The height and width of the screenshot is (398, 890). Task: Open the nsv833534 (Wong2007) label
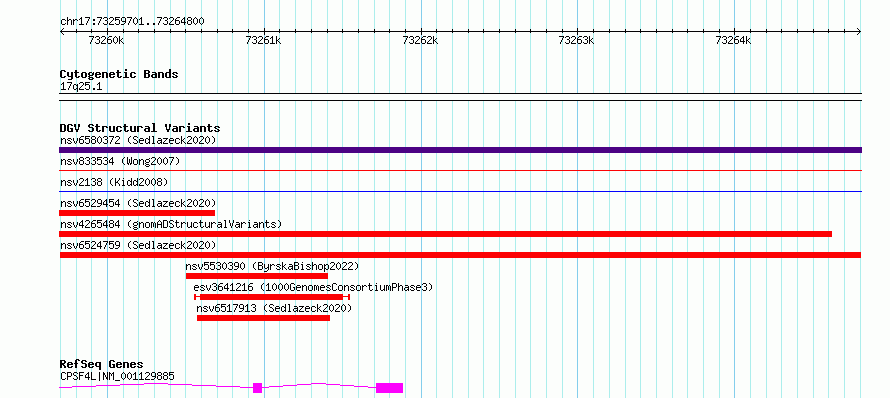coord(120,161)
